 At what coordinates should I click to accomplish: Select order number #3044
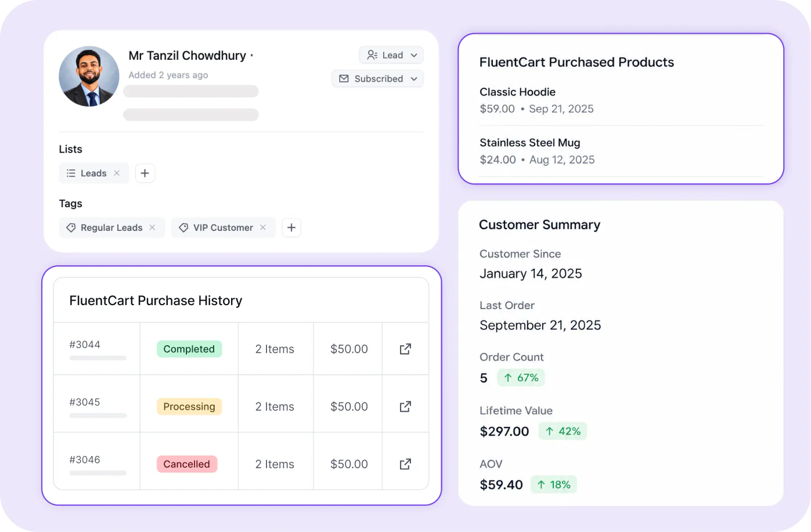85,345
